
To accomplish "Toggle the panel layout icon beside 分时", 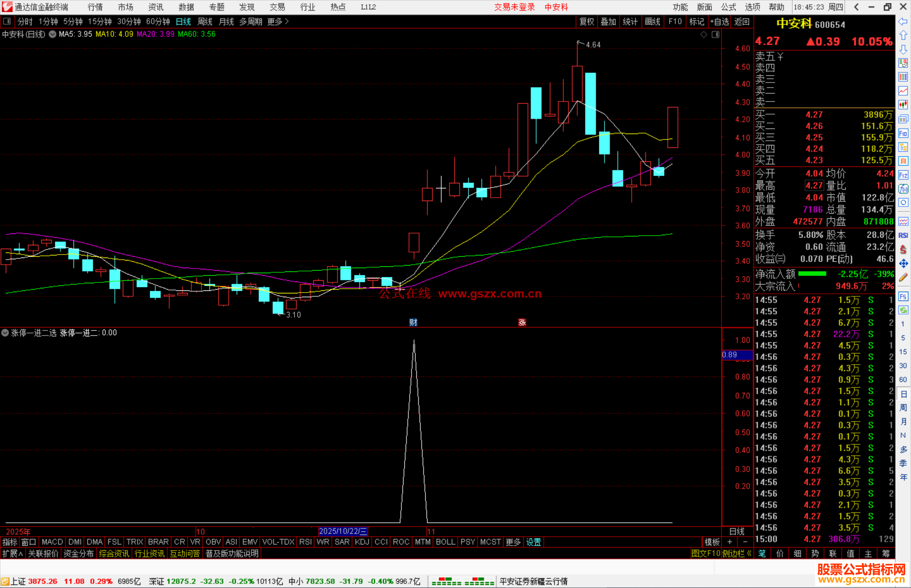I will pos(7,21).
